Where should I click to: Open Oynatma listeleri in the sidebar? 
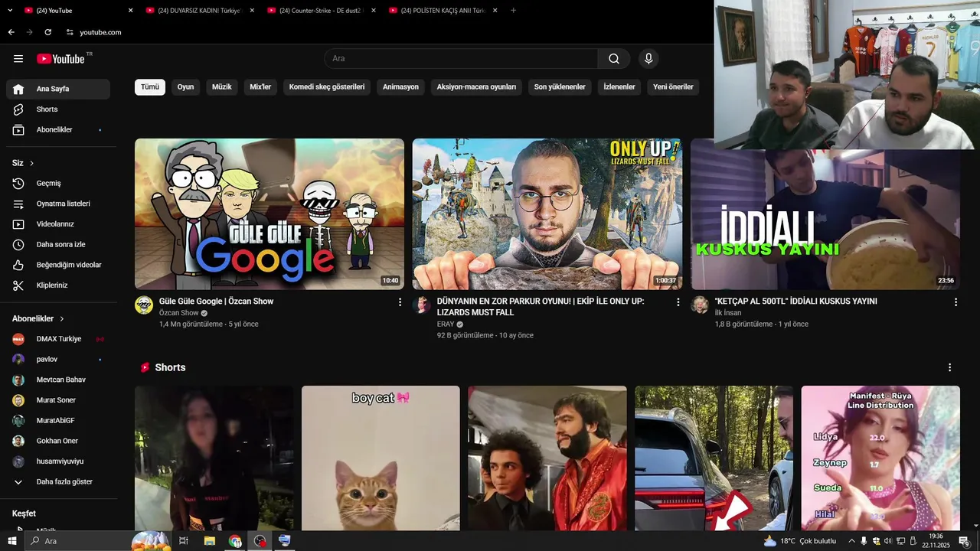(58, 204)
